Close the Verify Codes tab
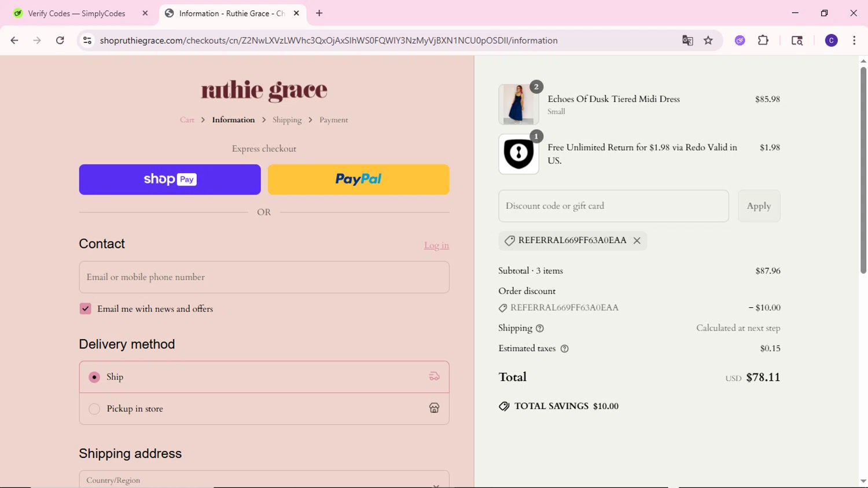 (x=145, y=13)
